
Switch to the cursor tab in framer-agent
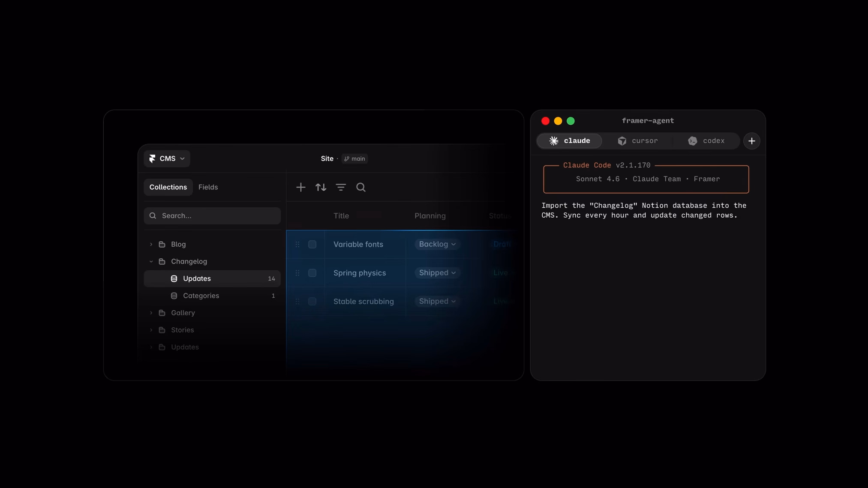[637, 141]
